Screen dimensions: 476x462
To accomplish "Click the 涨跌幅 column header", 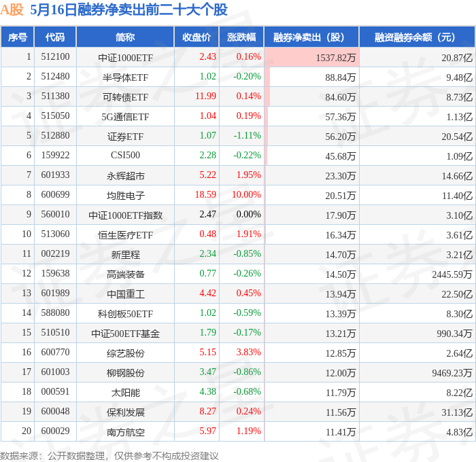I will (241, 37).
